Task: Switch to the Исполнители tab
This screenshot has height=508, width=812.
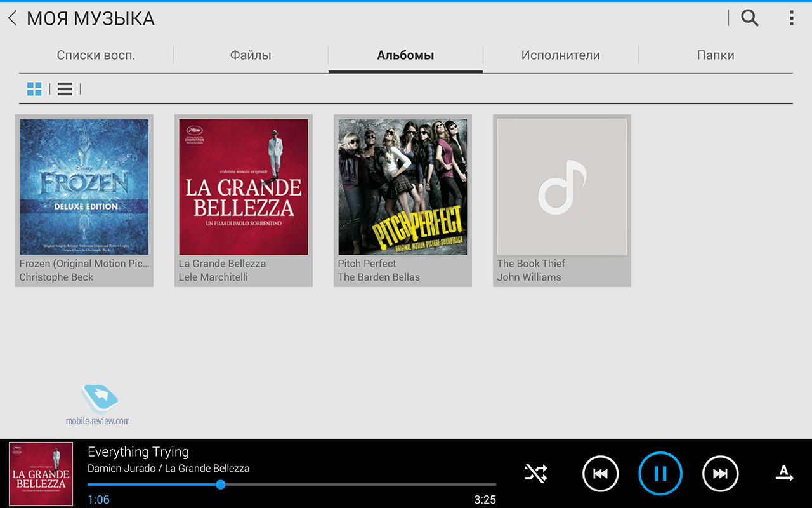Action: click(560, 55)
